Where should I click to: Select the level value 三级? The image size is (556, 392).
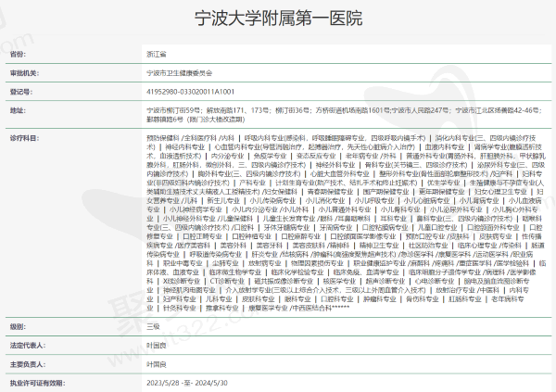153,327
